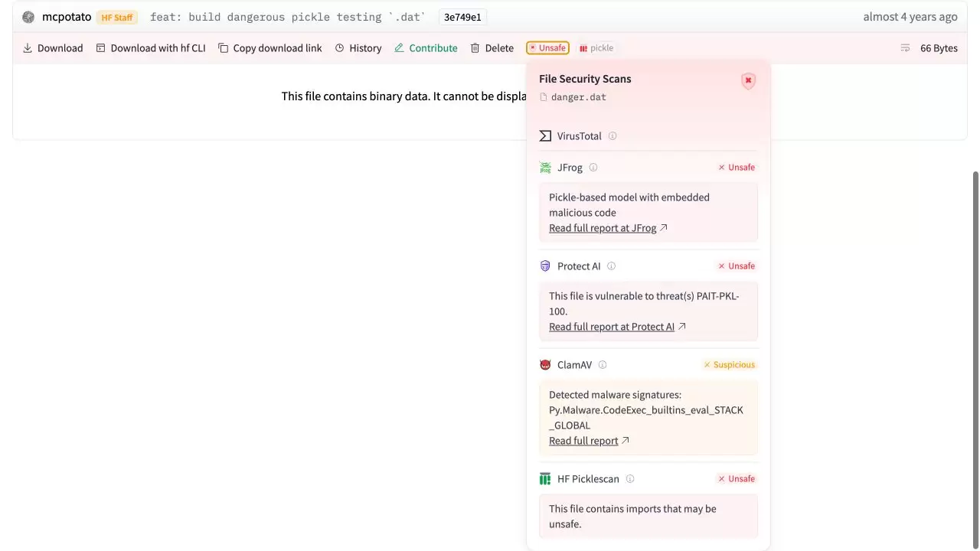Click the Contribute pencil icon
980x551 pixels.
399,48
